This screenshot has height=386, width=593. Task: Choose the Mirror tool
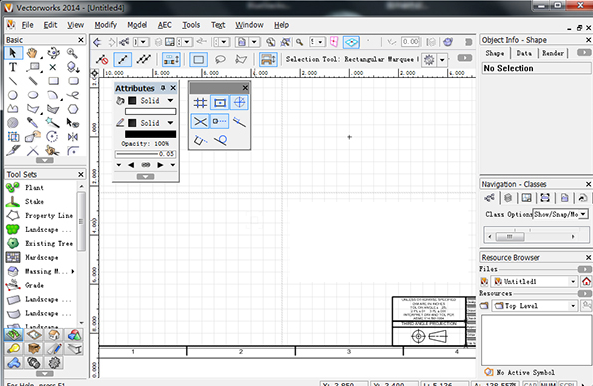coord(73,136)
